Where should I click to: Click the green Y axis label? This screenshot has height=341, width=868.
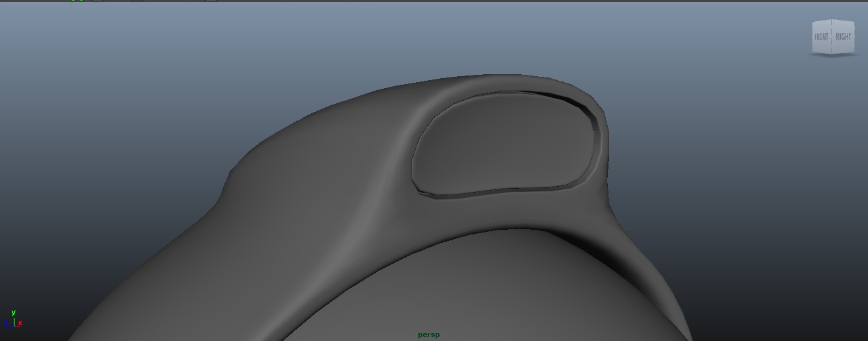point(13,313)
